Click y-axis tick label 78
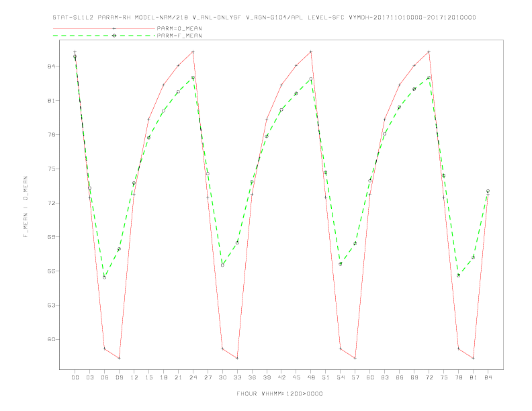 [x=51, y=134]
